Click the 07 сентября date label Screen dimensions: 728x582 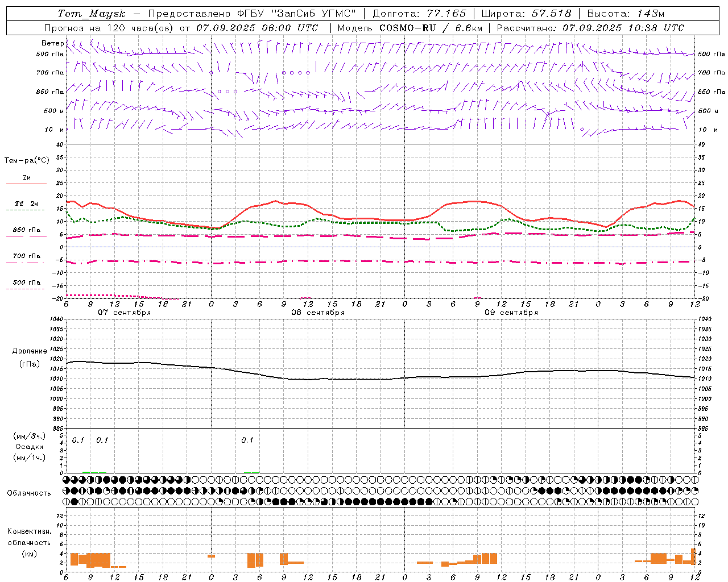coord(125,313)
